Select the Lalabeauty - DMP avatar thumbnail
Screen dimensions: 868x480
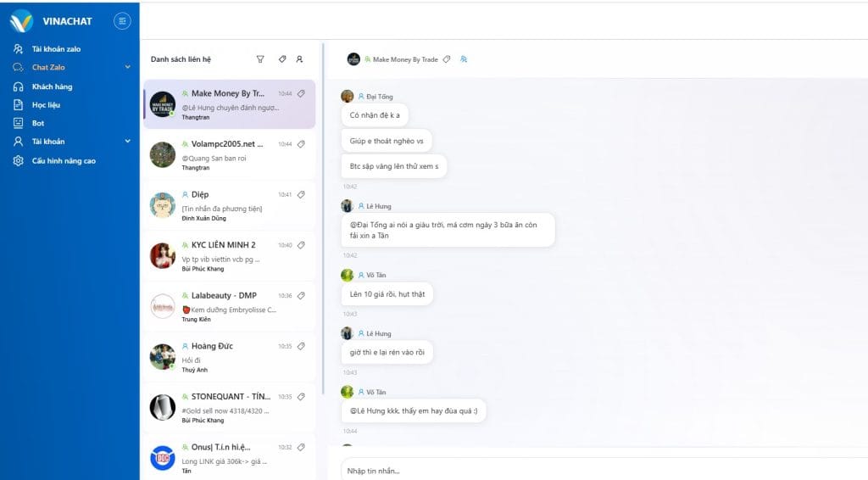[x=163, y=306]
